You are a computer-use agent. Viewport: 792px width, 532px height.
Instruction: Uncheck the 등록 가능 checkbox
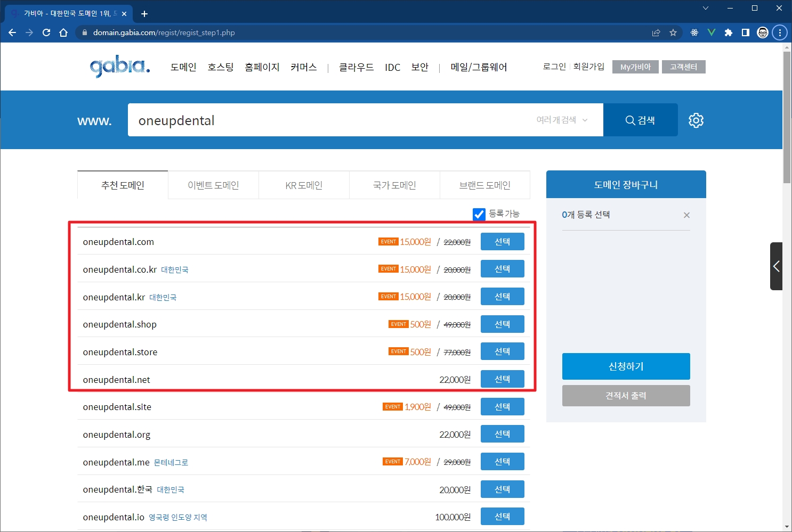coord(479,214)
